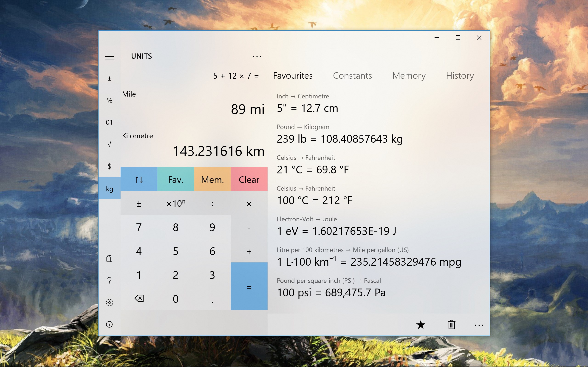This screenshot has height=367, width=588.
Task: Open the hamburger navigation menu
Action: tap(110, 56)
